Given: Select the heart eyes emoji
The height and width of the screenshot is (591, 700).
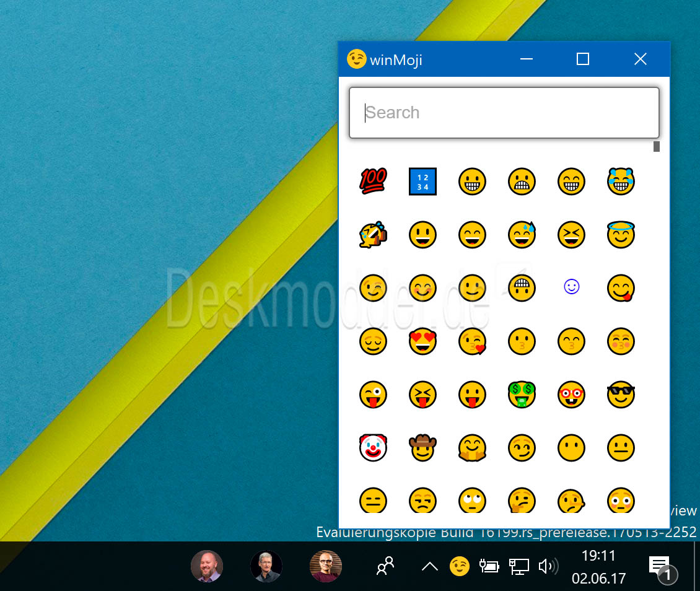Looking at the screenshot, I should click(x=422, y=341).
